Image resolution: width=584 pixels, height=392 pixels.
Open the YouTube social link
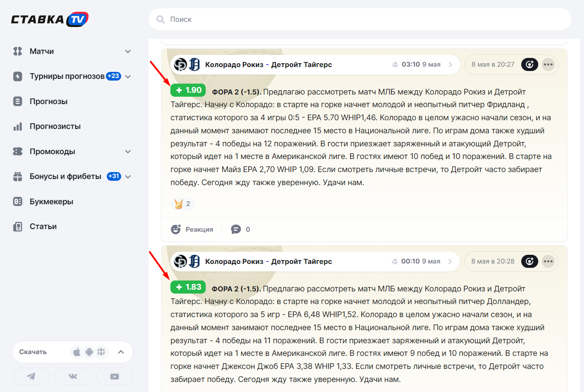115,376
